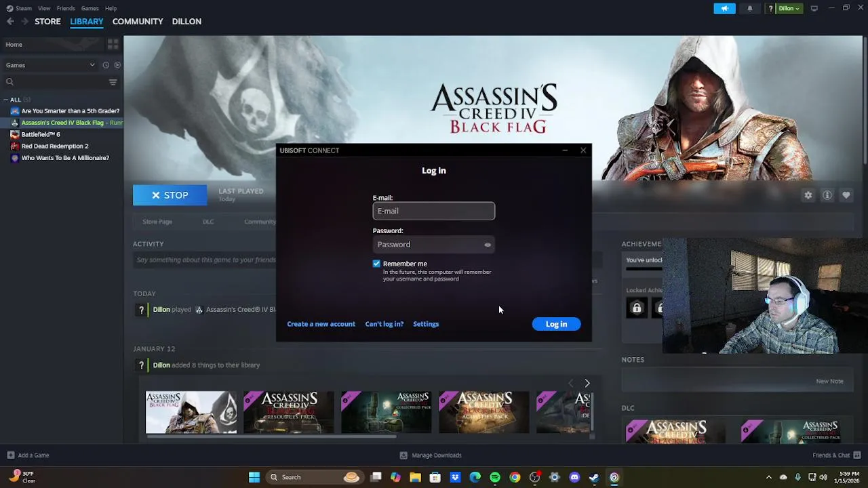Click Add a Game

[x=28, y=455]
